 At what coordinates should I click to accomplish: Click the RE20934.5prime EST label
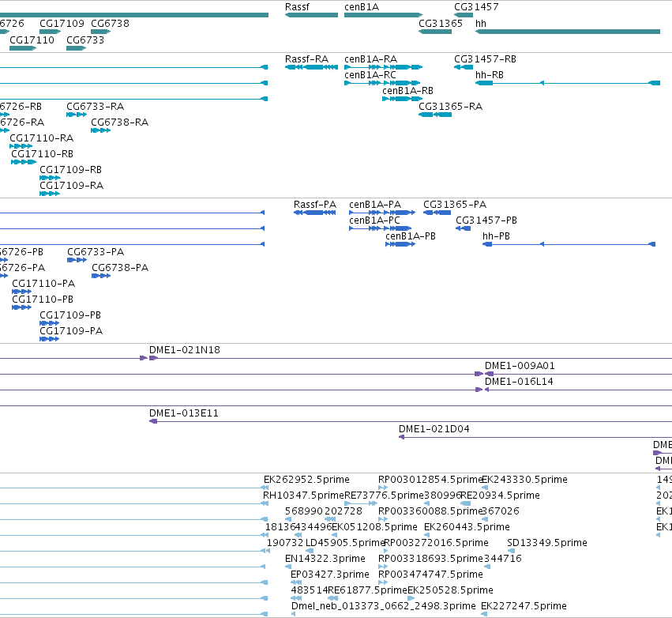[x=500, y=496]
